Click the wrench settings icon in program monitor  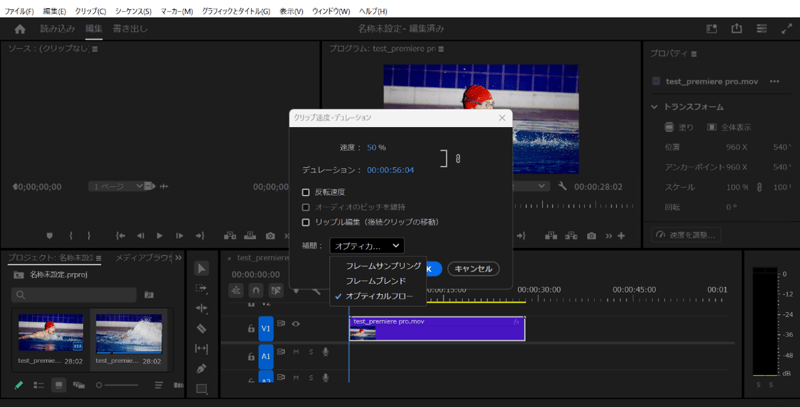pos(563,186)
